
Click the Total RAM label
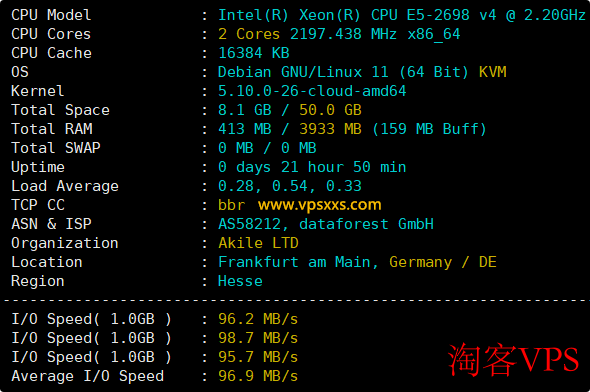click(x=52, y=129)
